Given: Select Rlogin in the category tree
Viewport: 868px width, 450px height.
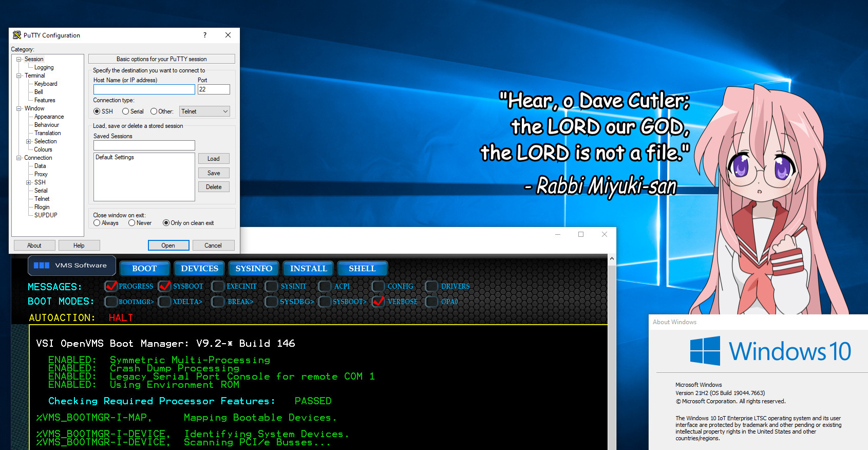Looking at the screenshot, I should coord(42,207).
